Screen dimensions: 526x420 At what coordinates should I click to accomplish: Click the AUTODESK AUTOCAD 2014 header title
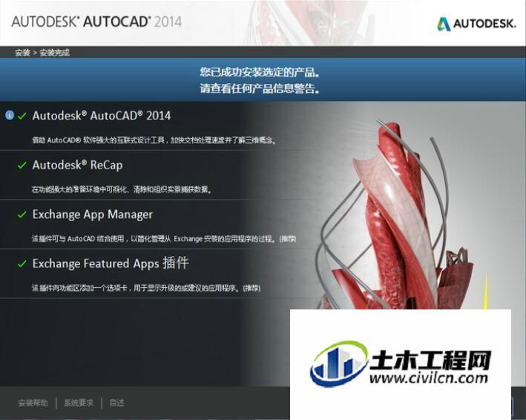[x=96, y=22]
